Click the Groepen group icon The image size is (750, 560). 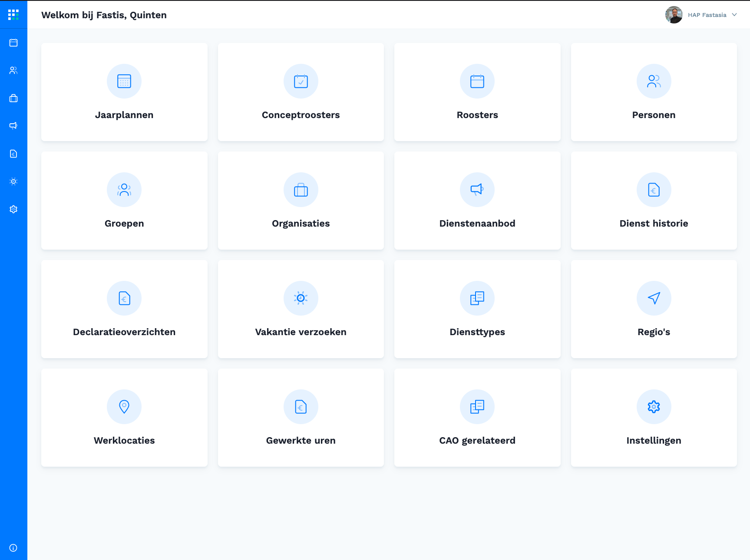coord(124,190)
